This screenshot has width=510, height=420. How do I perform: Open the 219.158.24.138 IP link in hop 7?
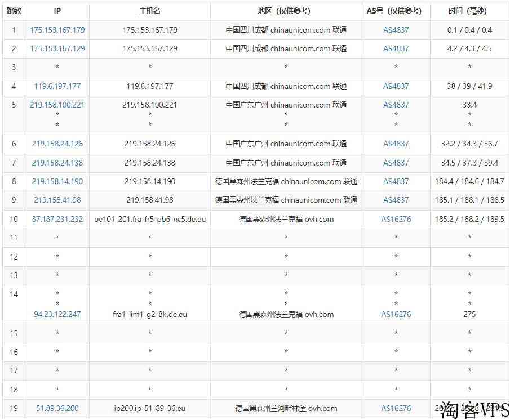pos(57,163)
